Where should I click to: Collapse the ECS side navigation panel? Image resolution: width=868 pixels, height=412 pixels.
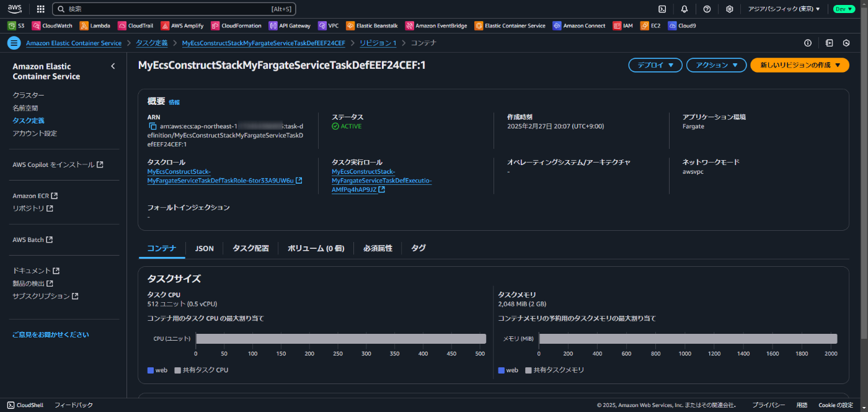113,66
